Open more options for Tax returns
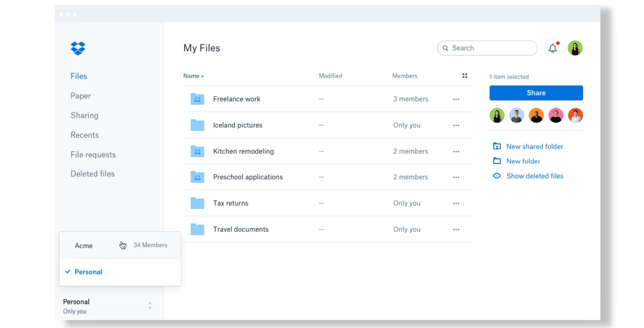This screenshot has width=644, height=328. tap(456, 203)
